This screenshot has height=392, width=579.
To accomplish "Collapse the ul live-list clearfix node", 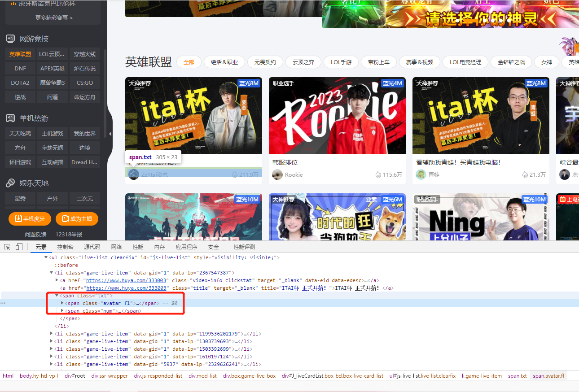I will [x=46, y=257].
